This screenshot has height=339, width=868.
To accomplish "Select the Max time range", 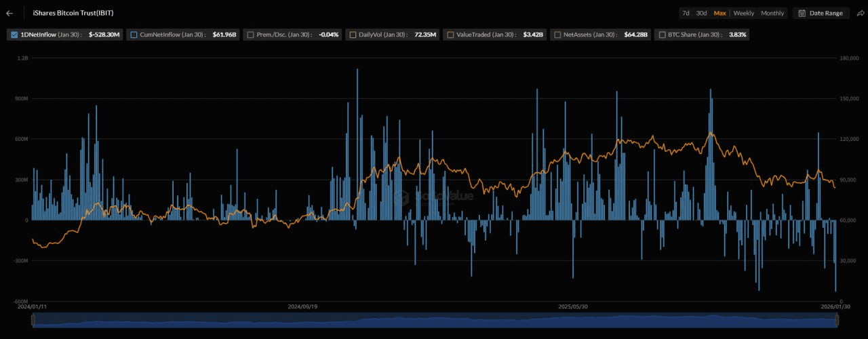I will pyautogui.click(x=719, y=13).
